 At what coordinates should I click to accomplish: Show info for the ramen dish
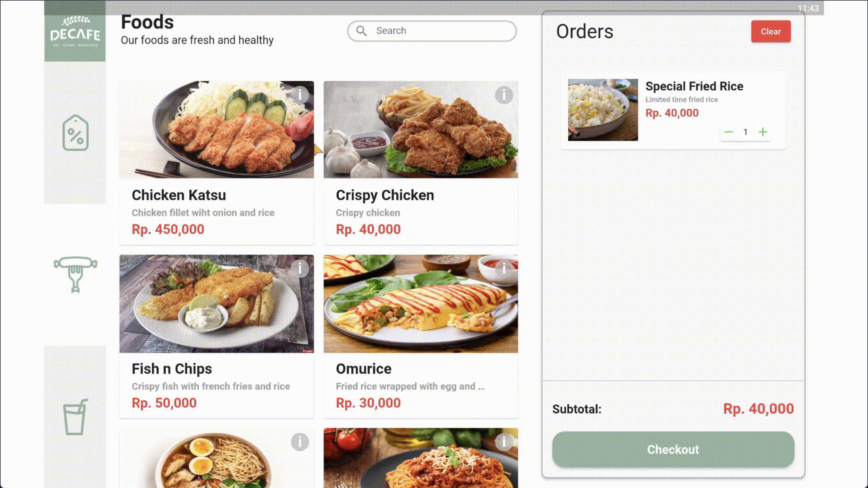pyautogui.click(x=300, y=442)
